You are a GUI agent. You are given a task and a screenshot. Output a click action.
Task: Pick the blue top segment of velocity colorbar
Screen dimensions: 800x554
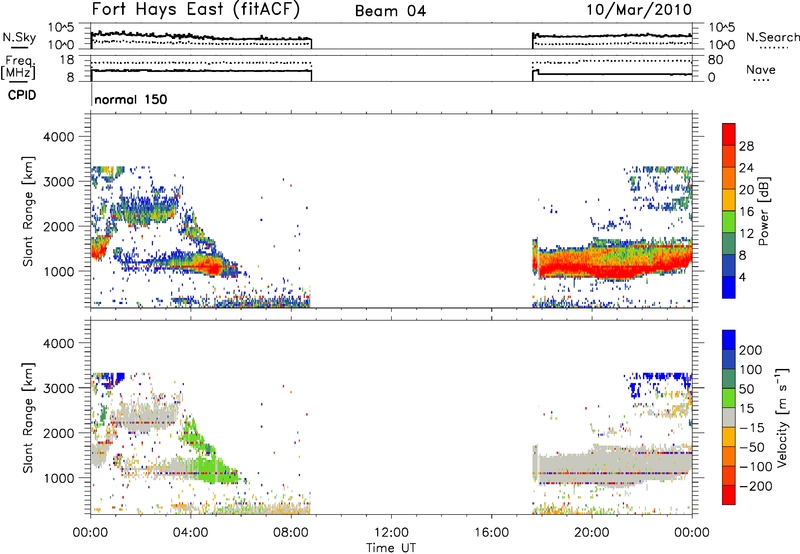729,340
